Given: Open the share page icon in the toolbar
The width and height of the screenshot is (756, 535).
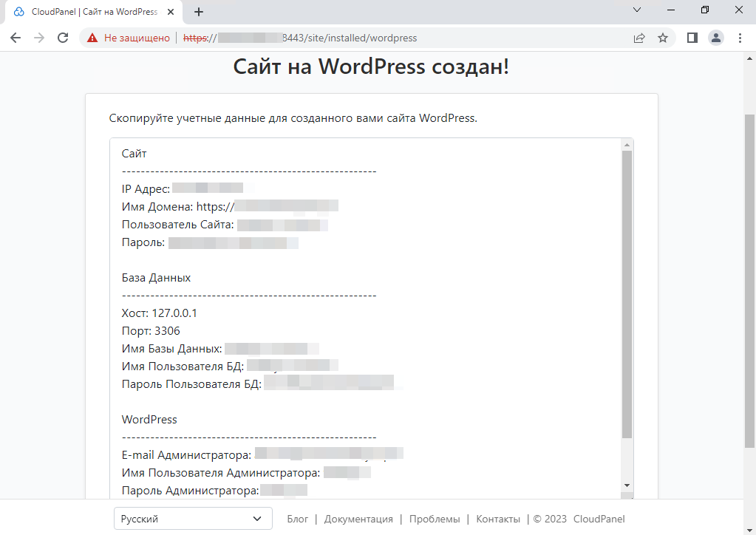Looking at the screenshot, I should coord(638,38).
